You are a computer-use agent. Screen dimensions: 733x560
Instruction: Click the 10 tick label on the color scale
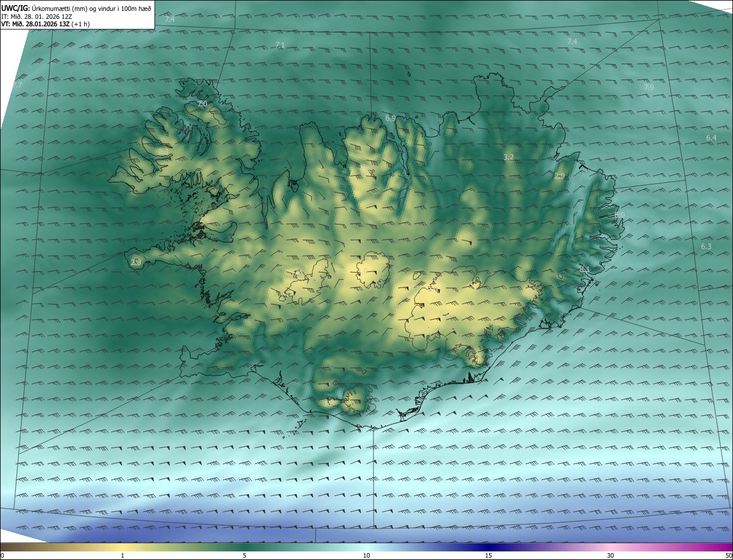tap(366, 555)
